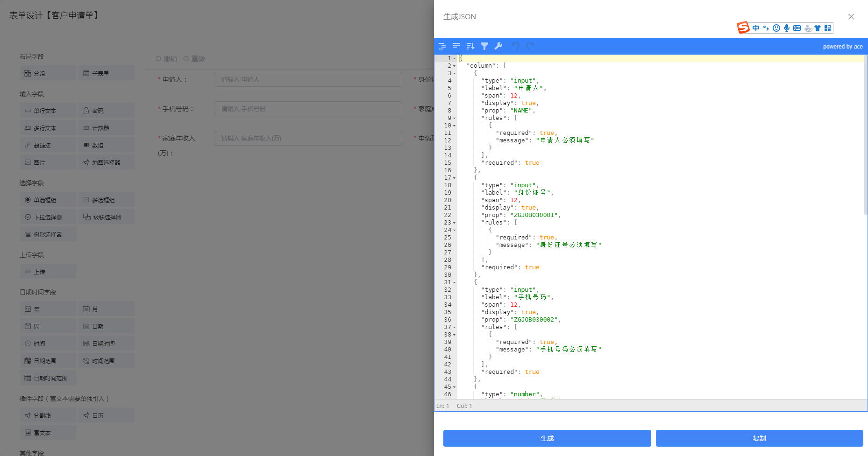Activate voice input microphone icon

(x=787, y=28)
